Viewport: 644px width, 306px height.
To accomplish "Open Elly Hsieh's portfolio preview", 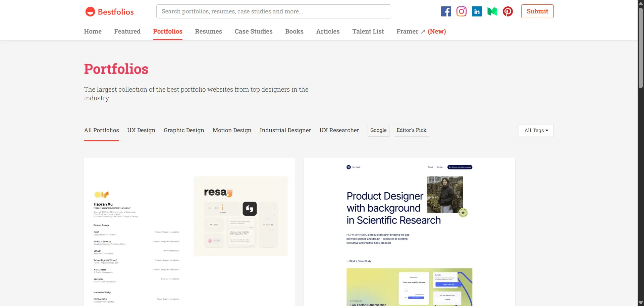I will tap(409, 232).
